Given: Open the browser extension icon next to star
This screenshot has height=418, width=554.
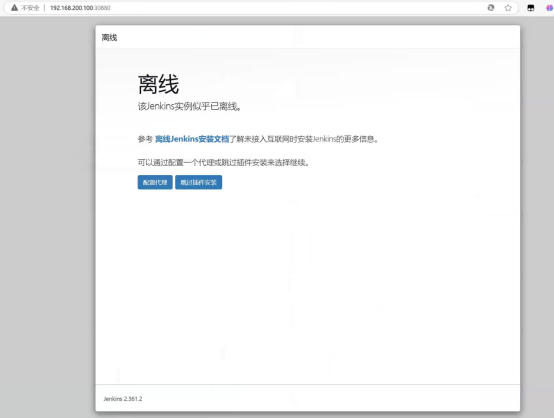Looking at the screenshot, I should (531, 8).
